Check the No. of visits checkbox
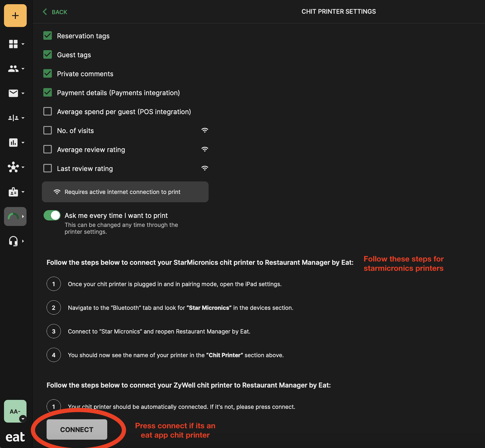The width and height of the screenshot is (485, 448). 48,130
